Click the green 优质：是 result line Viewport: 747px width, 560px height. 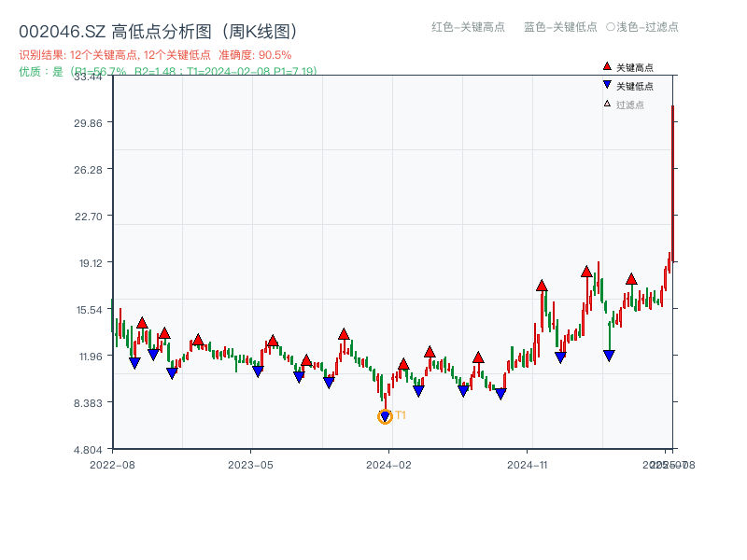point(168,72)
